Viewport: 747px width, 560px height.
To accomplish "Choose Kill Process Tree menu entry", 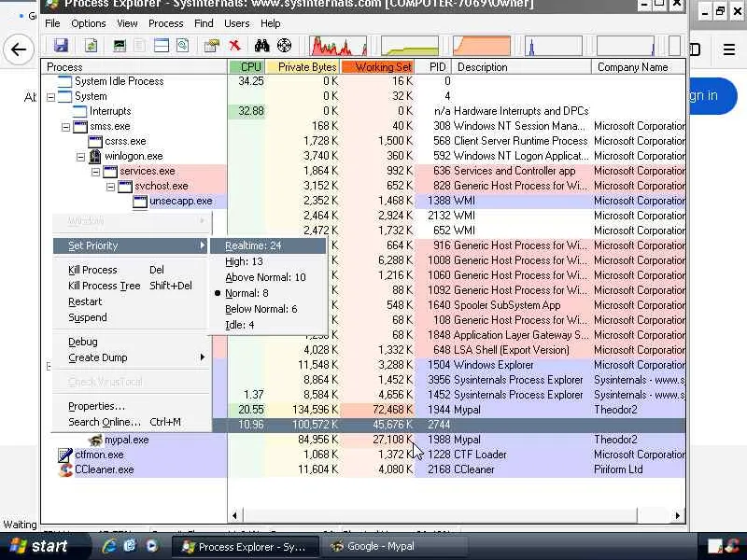I will coord(131,286).
